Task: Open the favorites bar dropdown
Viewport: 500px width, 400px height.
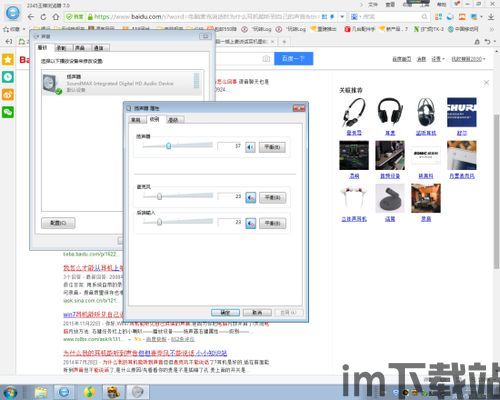Action: (15, 29)
